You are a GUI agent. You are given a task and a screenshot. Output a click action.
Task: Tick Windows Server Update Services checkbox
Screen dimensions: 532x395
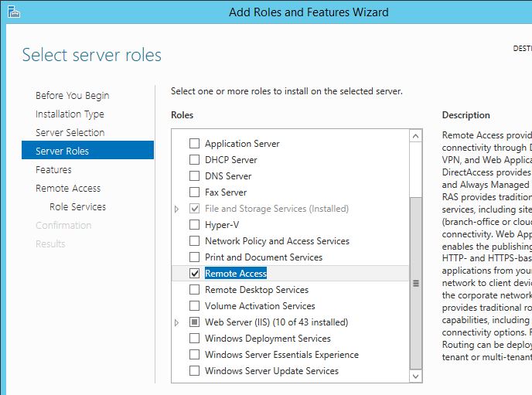[x=194, y=371]
